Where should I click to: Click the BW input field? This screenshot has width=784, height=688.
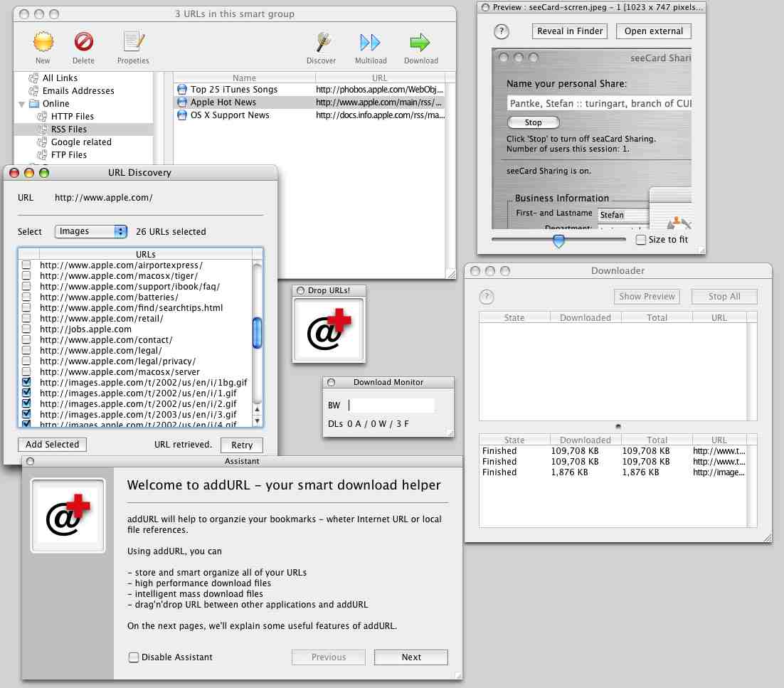click(x=391, y=405)
